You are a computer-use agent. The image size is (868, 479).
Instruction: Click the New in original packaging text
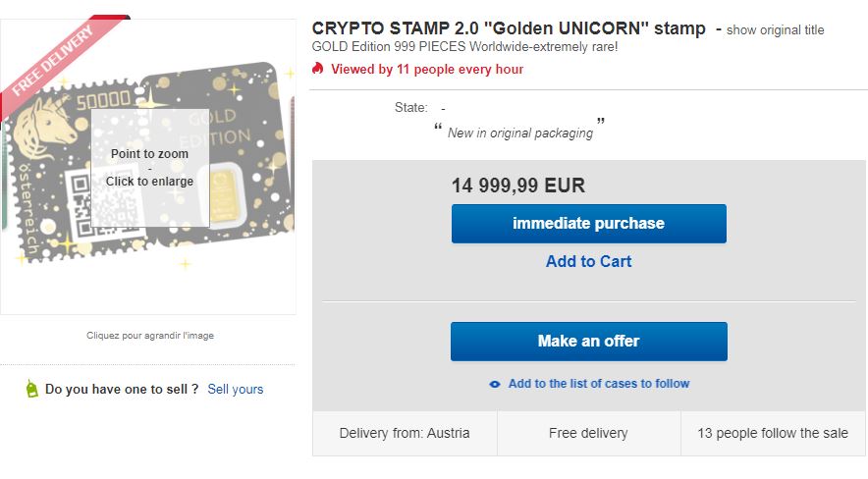pos(520,133)
